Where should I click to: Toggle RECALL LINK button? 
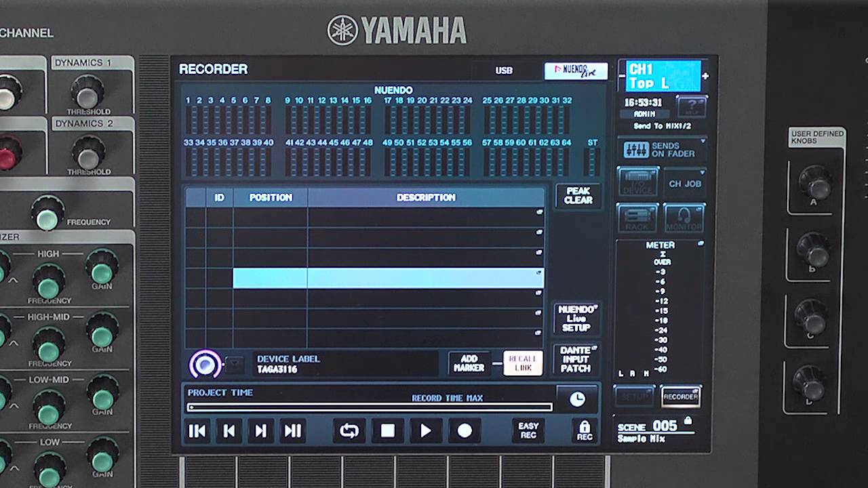pyautogui.click(x=523, y=363)
